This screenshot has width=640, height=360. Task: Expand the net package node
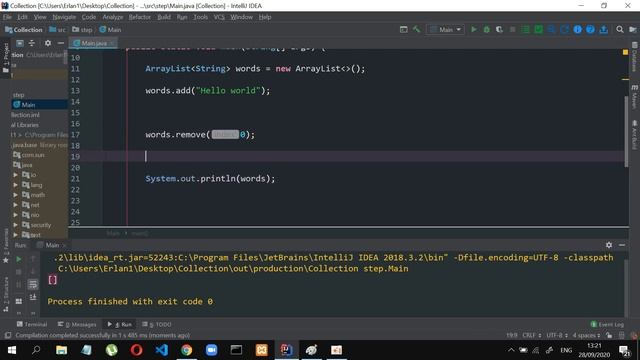16,205
